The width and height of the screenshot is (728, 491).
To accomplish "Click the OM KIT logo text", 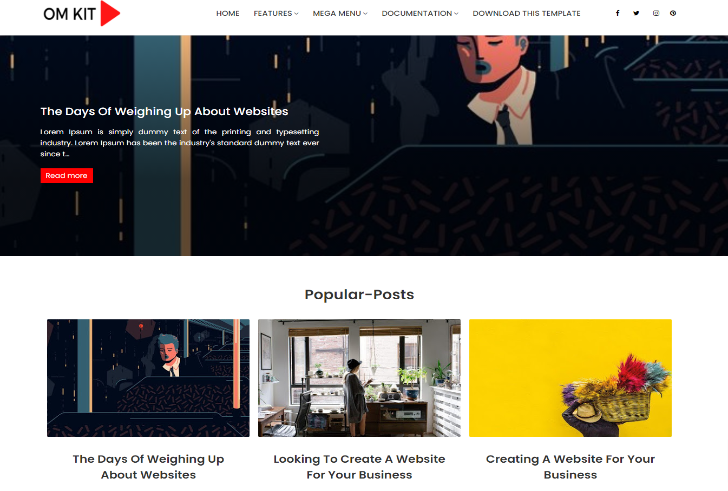I will pyautogui.click(x=70, y=14).
